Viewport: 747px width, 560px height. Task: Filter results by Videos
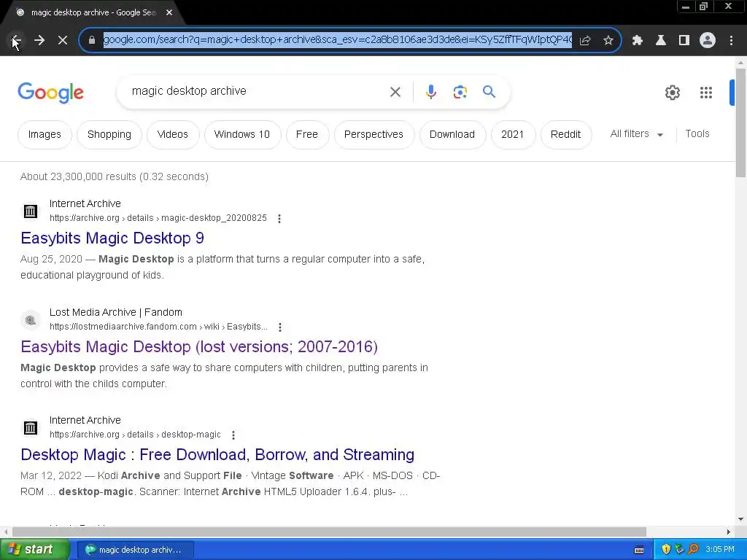click(173, 134)
